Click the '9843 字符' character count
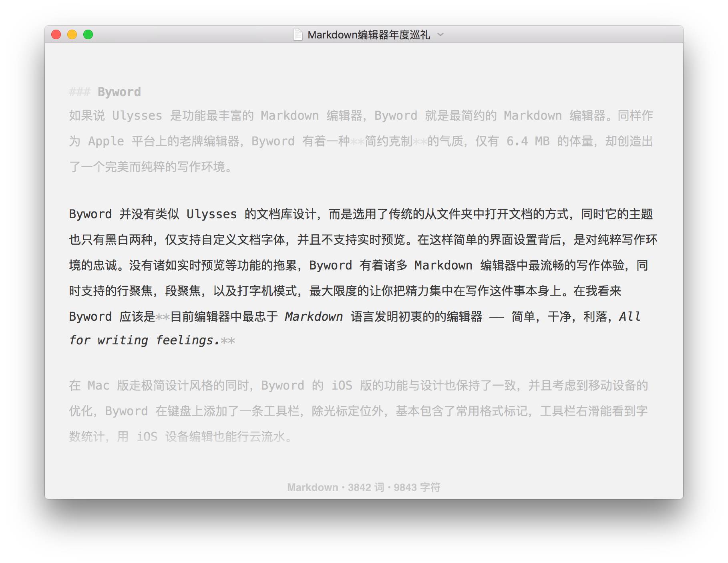This screenshot has width=728, height=563. 417,487
